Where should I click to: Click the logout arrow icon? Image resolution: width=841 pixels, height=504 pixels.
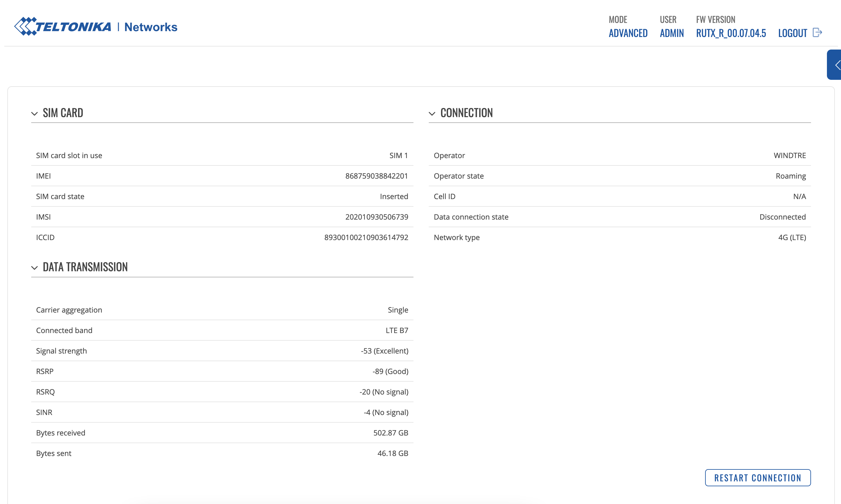pos(817,33)
